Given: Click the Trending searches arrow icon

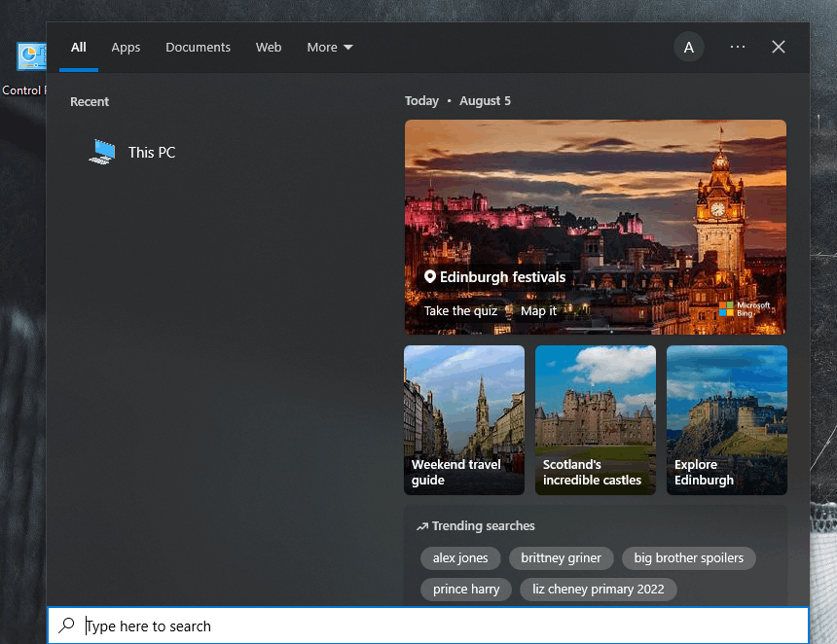Looking at the screenshot, I should pyautogui.click(x=422, y=526).
